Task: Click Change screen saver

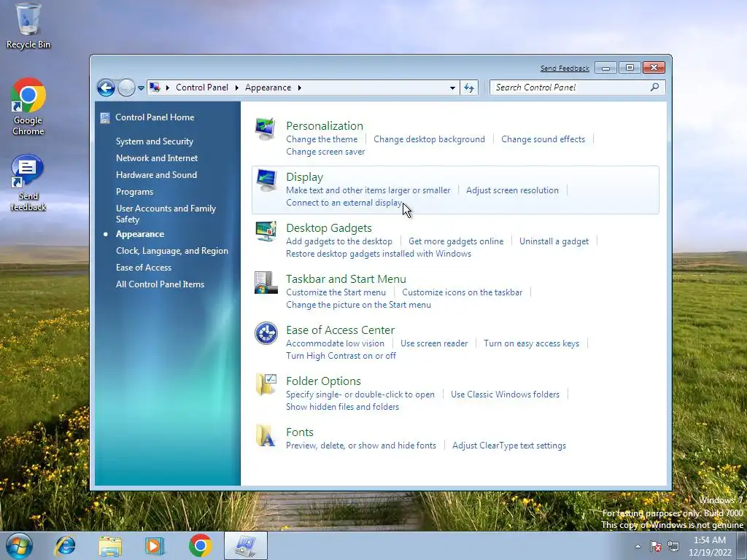Action: point(325,152)
